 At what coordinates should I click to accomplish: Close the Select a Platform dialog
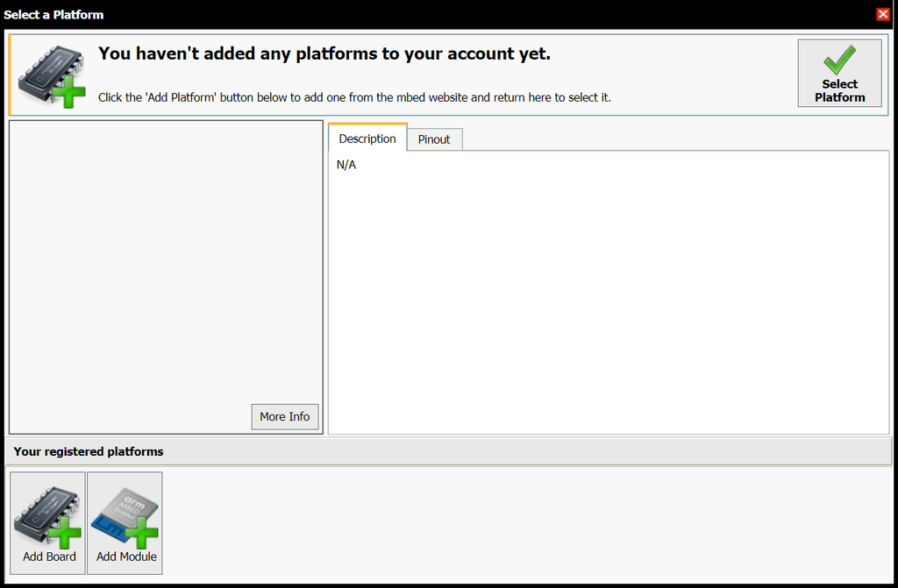(x=883, y=14)
